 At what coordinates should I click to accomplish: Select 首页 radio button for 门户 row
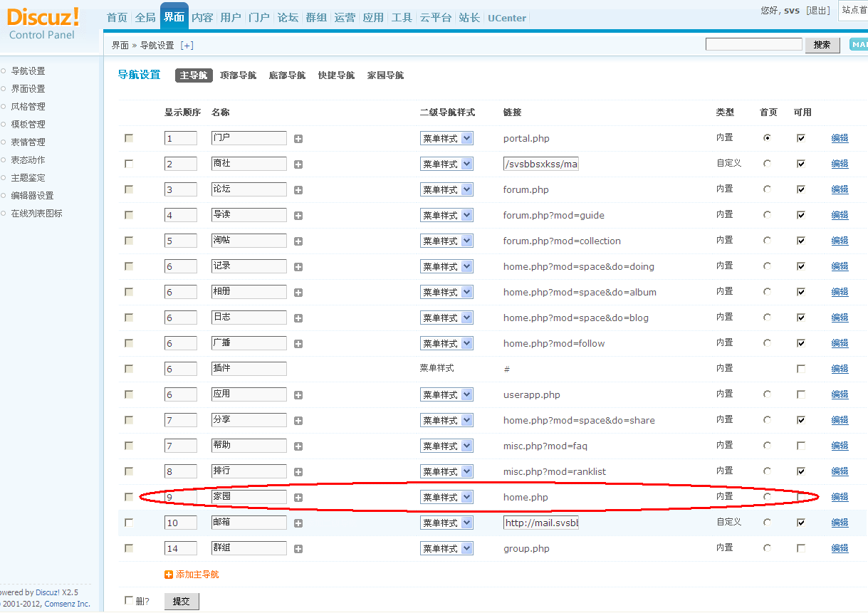click(767, 138)
